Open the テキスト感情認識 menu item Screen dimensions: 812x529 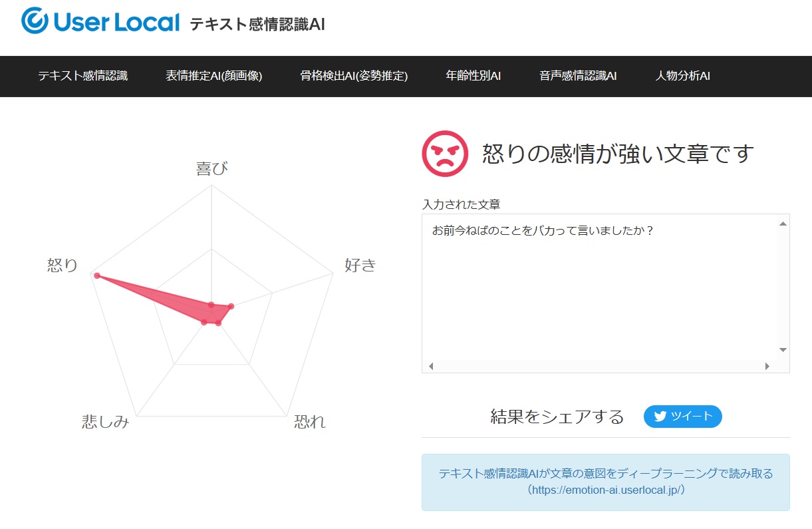(82, 76)
